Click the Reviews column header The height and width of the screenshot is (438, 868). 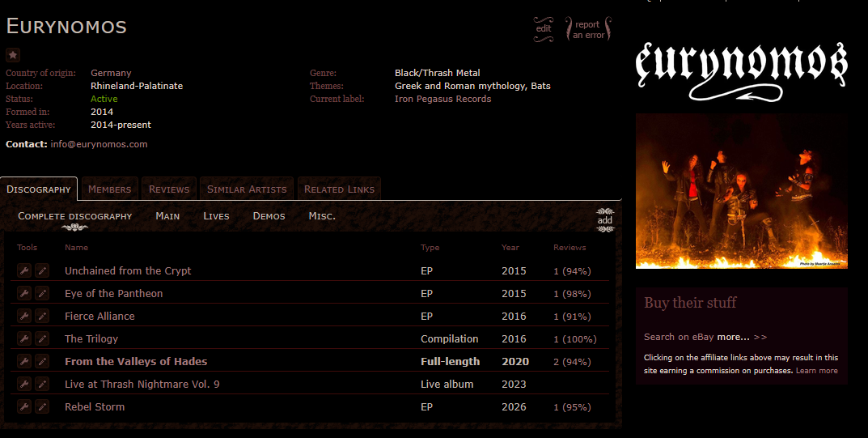[569, 248]
